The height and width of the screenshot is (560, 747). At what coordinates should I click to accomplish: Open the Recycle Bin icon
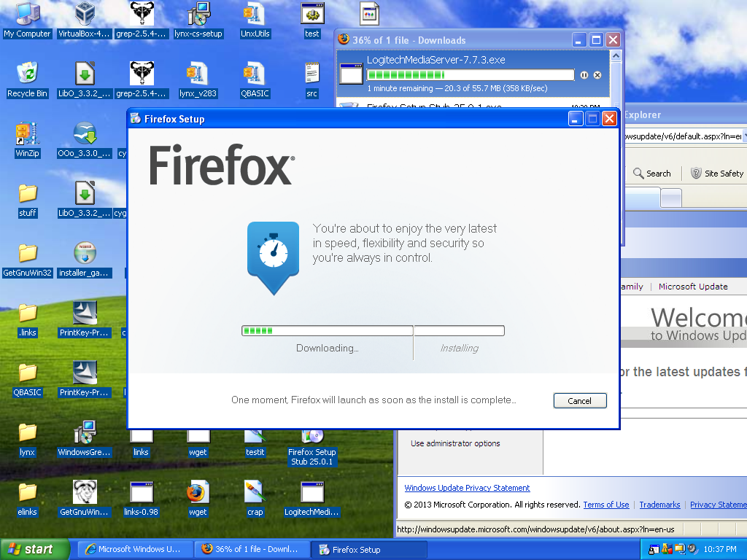(27, 79)
